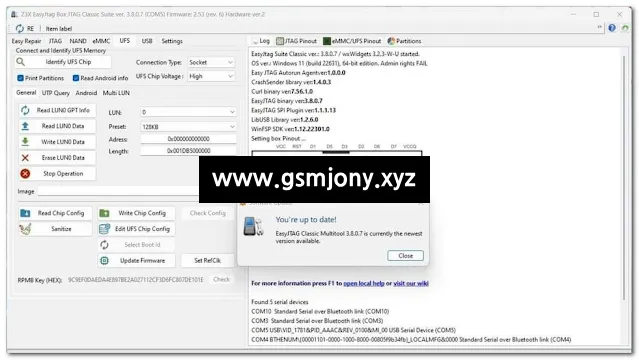Viewport: 639px width, 360px height.
Task: Click the Edit UFS Chip Config icon
Action: tap(105, 229)
